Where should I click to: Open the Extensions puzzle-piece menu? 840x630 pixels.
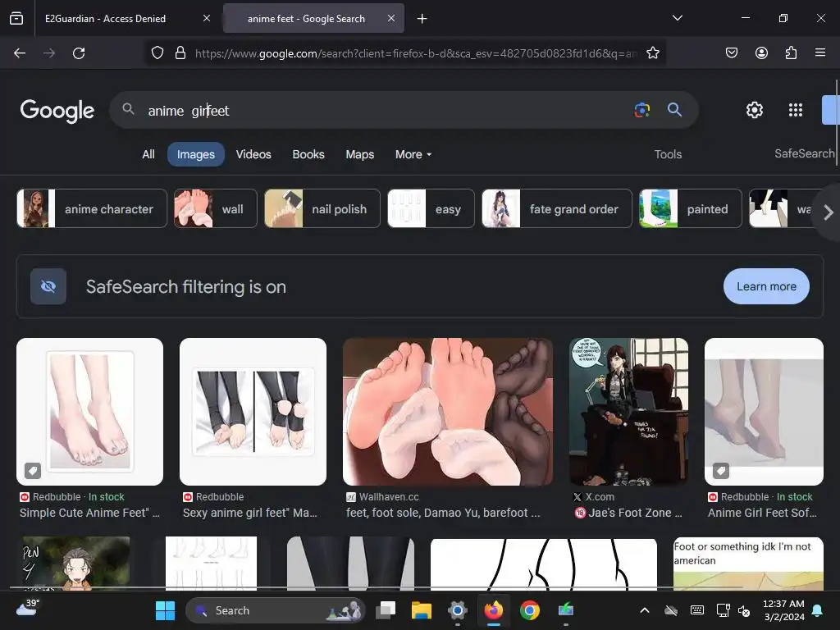tap(791, 53)
